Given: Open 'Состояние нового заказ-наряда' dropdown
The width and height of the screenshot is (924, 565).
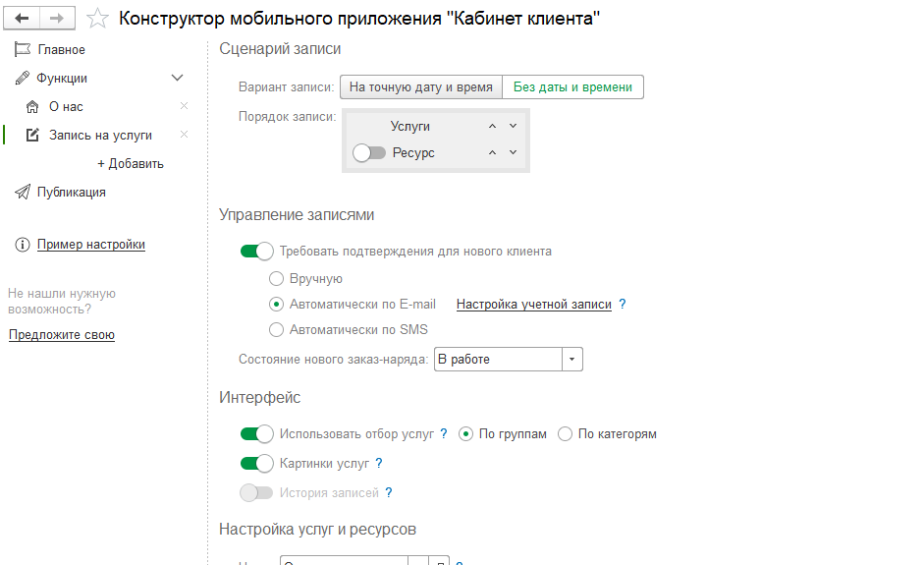Looking at the screenshot, I should tap(572, 360).
